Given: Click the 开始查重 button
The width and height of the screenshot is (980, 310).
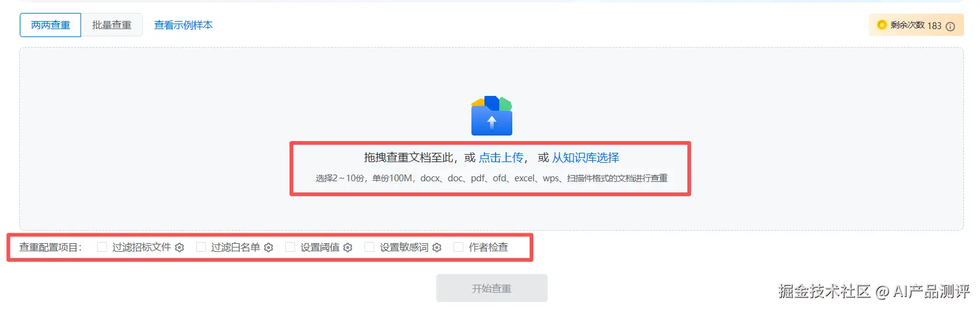Looking at the screenshot, I should click(x=492, y=288).
